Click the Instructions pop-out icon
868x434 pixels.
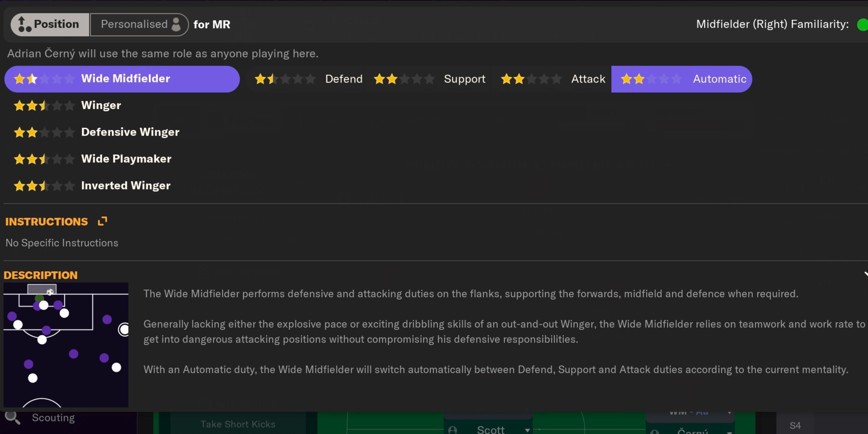click(x=102, y=221)
